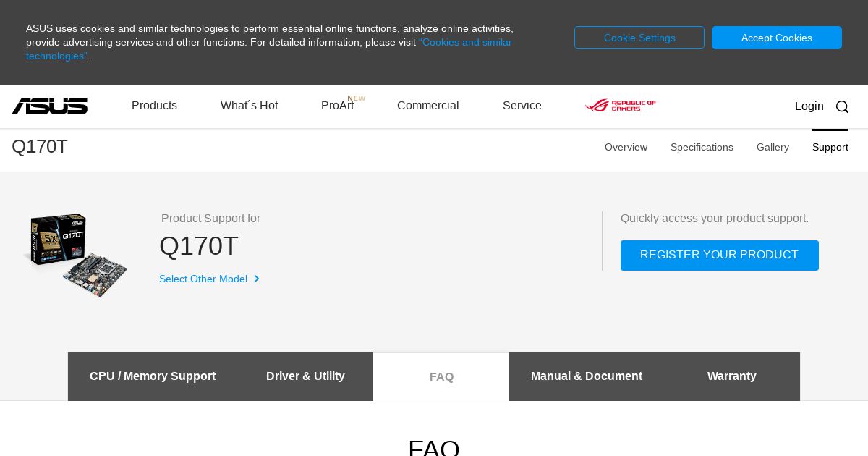Image resolution: width=868 pixels, height=456 pixels.
Task: Open the ProArt menu
Action: coord(338,106)
